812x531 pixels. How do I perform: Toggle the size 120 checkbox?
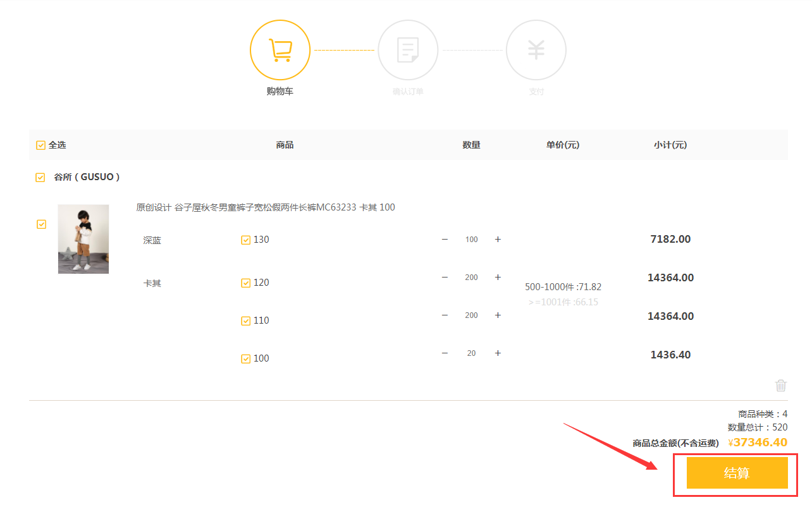[246, 283]
